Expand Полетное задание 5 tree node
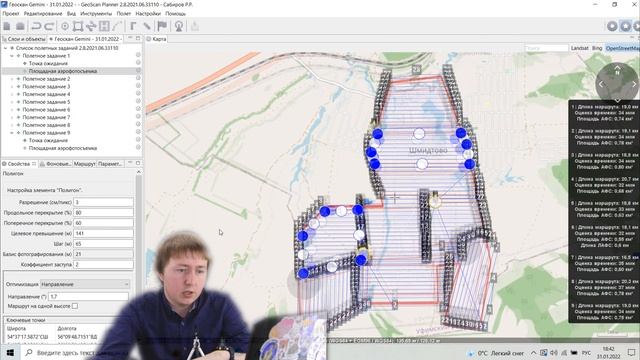This screenshot has width=640, height=360. coord(12,102)
